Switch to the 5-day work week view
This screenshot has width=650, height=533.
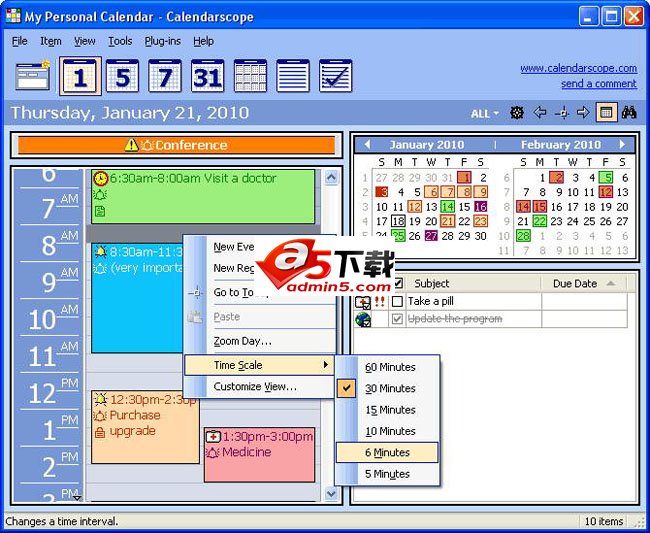coord(122,76)
